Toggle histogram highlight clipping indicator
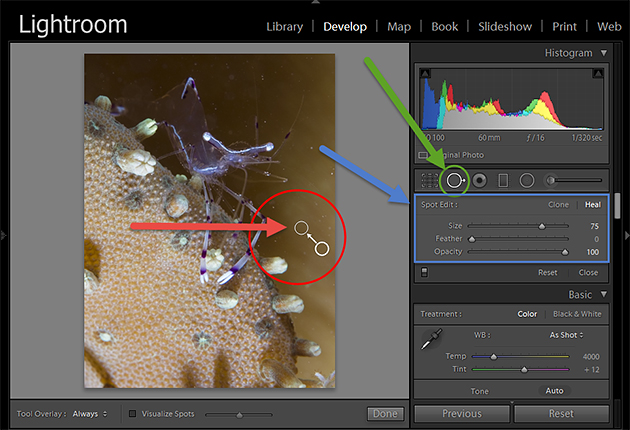This screenshot has height=430, width=630. [x=598, y=74]
